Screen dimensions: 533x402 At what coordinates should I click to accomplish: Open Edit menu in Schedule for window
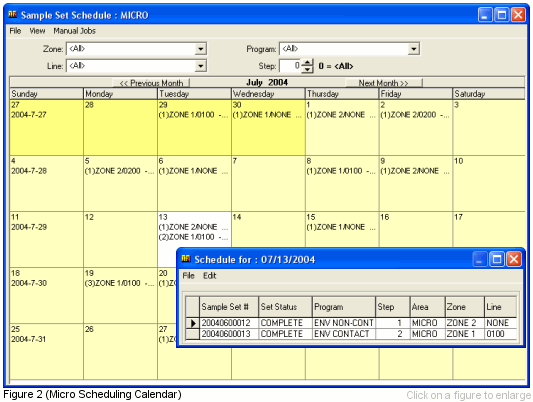click(209, 276)
